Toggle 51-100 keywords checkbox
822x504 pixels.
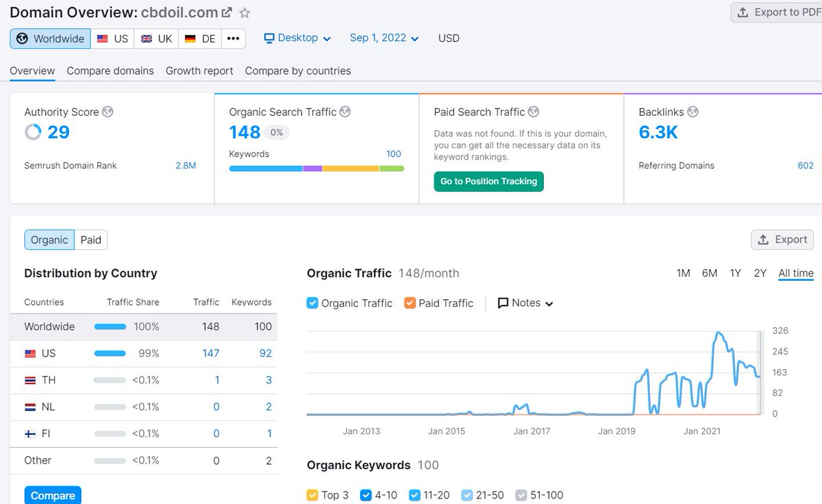tap(521, 494)
